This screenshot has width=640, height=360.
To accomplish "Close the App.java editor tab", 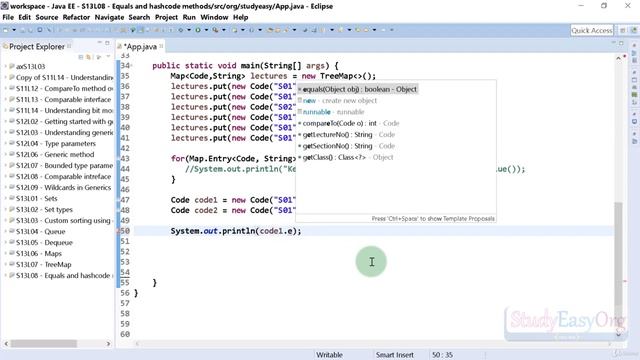I will [x=161, y=46].
